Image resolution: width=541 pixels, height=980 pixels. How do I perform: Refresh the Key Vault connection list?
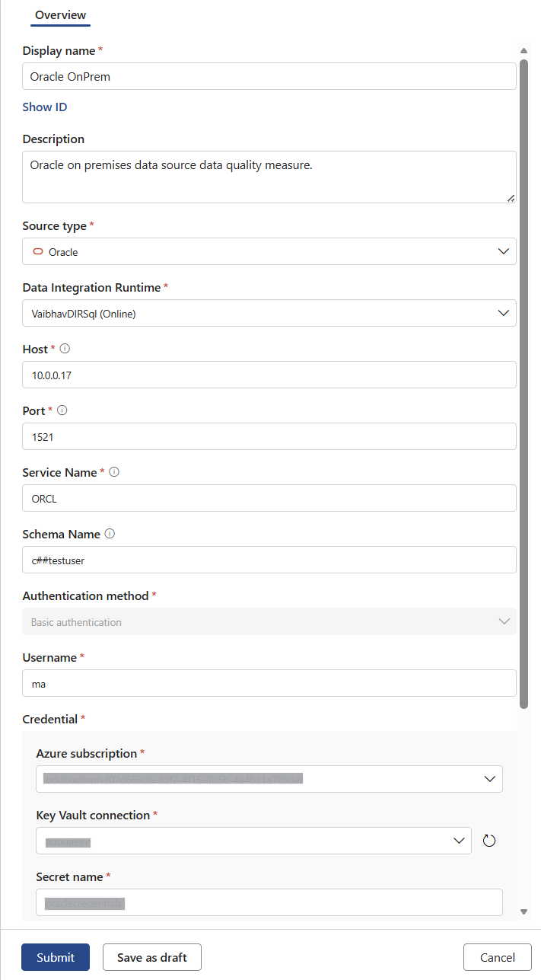[489, 841]
